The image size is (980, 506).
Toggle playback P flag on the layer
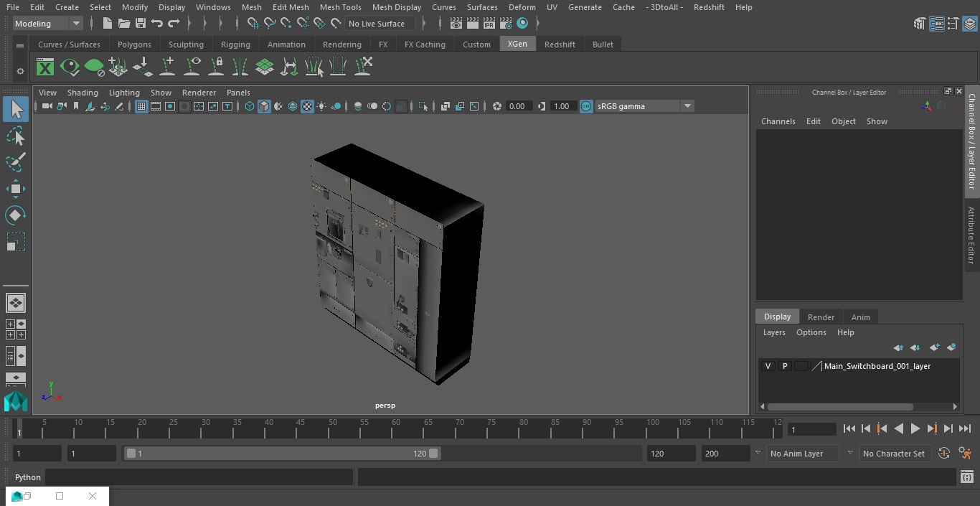pyautogui.click(x=785, y=366)
